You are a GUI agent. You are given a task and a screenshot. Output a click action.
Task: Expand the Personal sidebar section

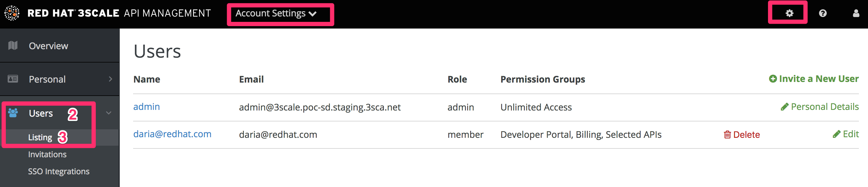[x=111, y=79]
